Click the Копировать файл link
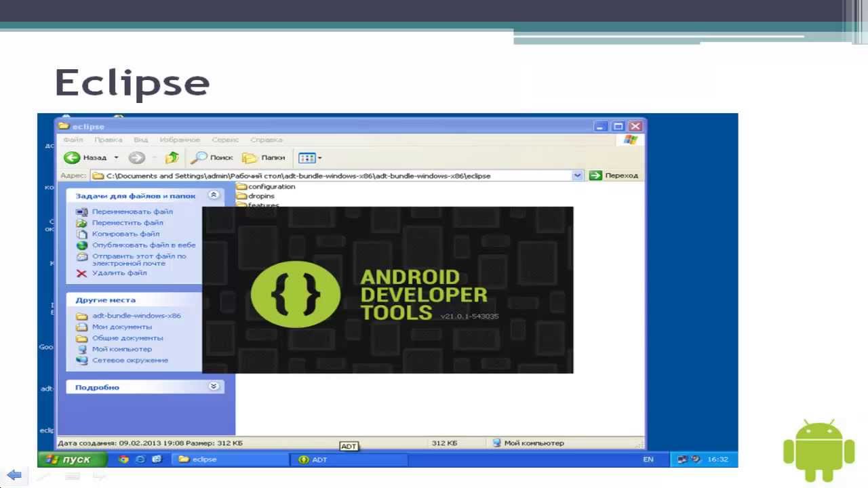 126,234
